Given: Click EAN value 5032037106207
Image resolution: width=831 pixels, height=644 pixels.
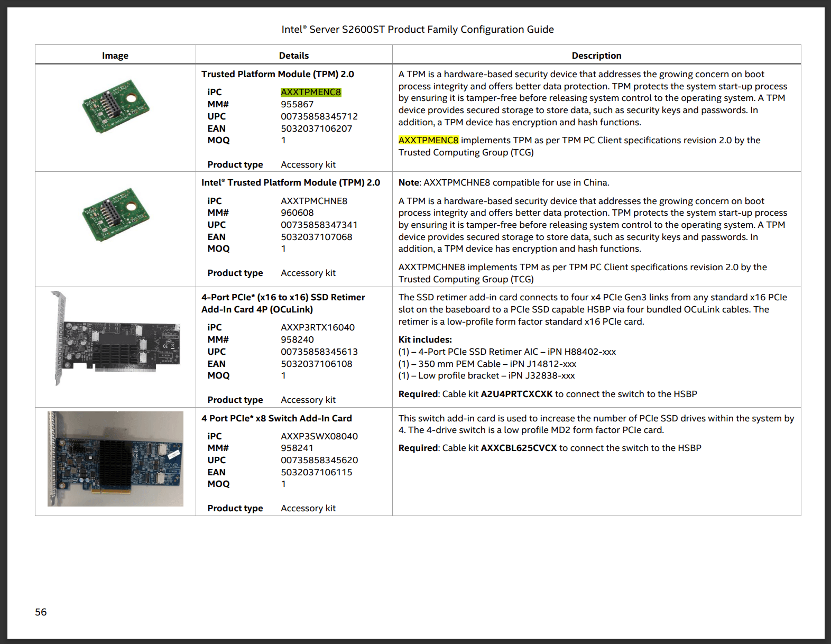Looking at the screenshot, I should [x=317, y=128].
